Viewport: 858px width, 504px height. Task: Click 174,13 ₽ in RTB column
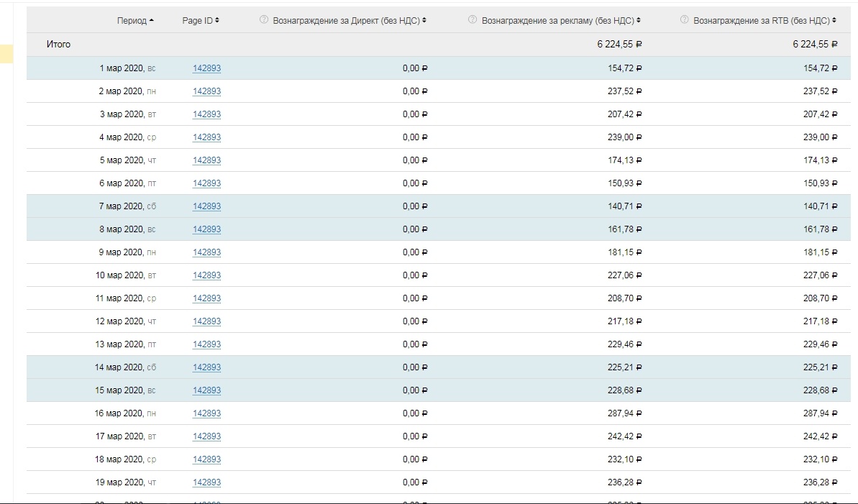pos(821,160)
